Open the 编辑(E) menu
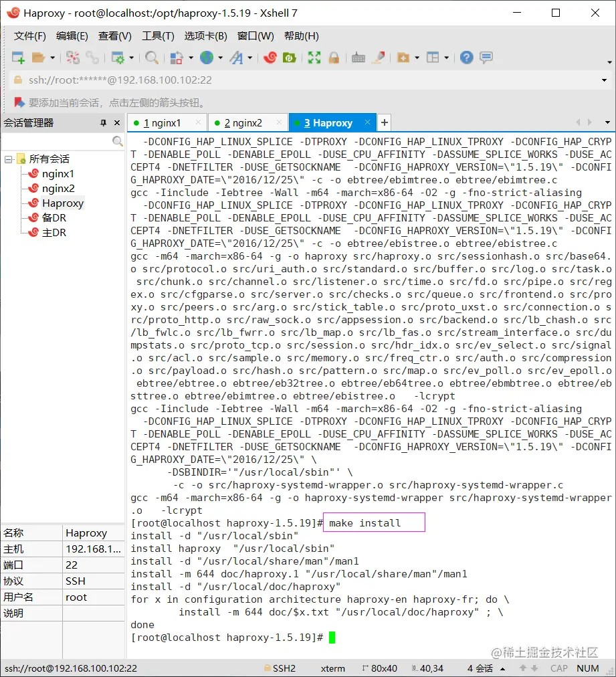Viewport: 616px width, 677px height. point(72,36)
